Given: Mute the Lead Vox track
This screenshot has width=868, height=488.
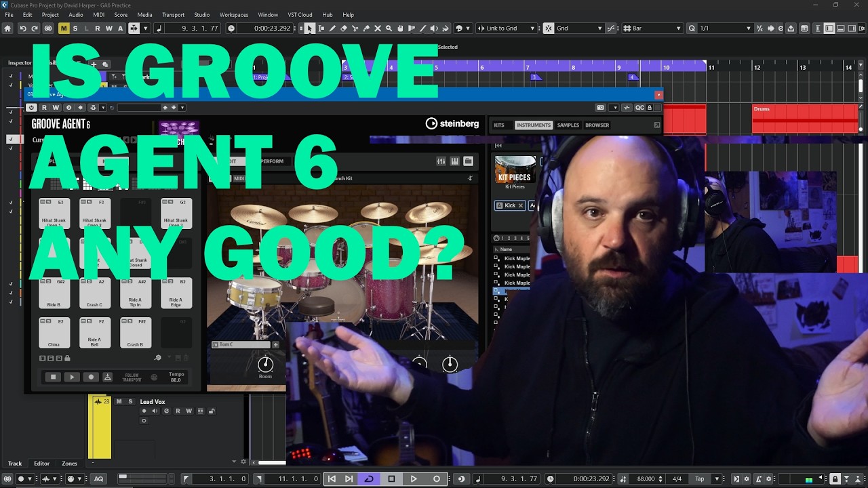Looking at the screenshot, I should pyautogui.click(x=119, y=402).
